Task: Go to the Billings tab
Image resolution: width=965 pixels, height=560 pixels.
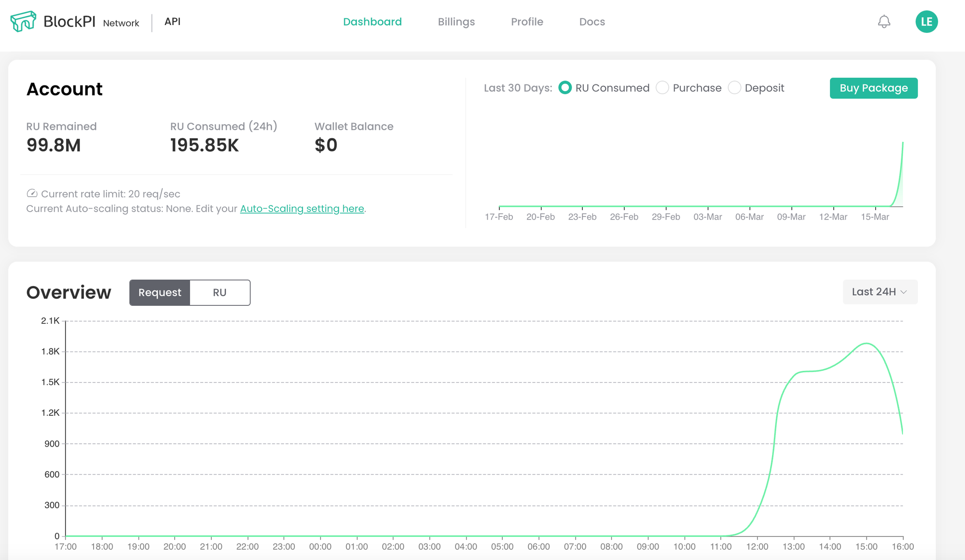Action: coord(456,22)
